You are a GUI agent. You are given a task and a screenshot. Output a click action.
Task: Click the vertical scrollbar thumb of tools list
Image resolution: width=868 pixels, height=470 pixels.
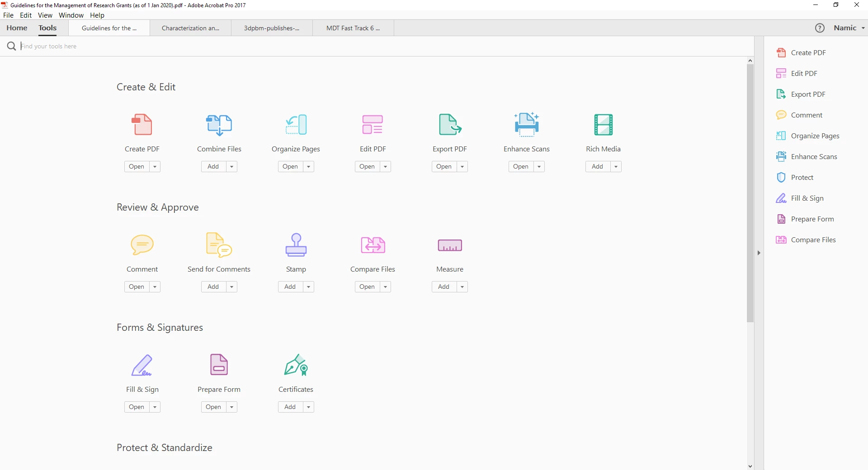pyautogui.click(x=750, y=193)
